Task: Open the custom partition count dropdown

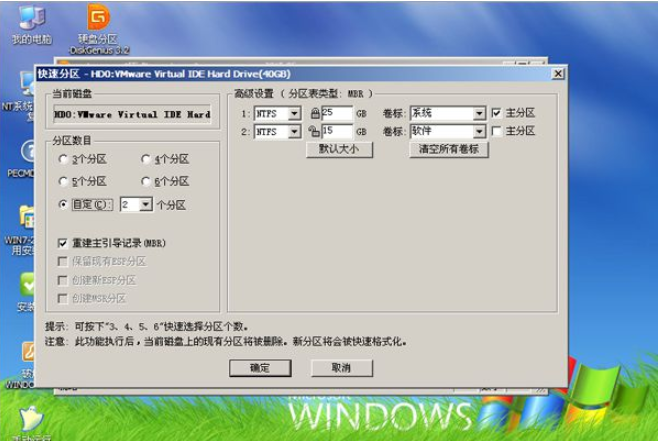Action: pyautogui.click(x=146, y=204)
